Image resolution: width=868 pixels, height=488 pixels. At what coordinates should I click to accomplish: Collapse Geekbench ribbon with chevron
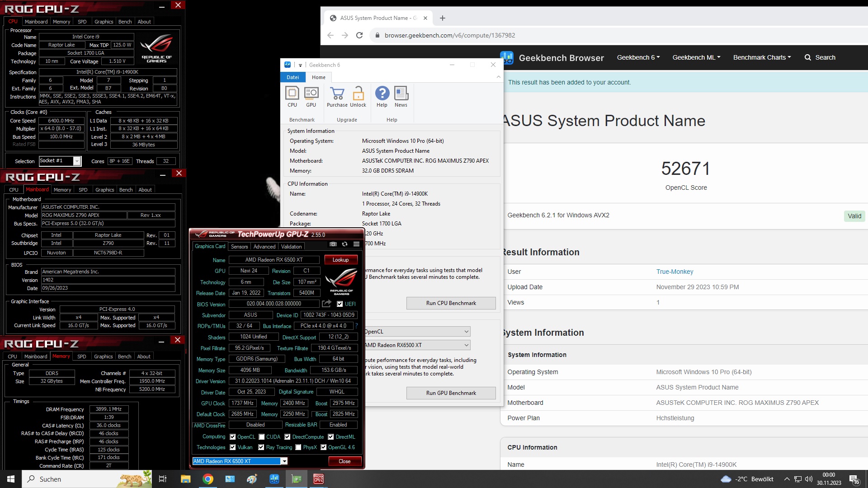(x=498, y=77)
